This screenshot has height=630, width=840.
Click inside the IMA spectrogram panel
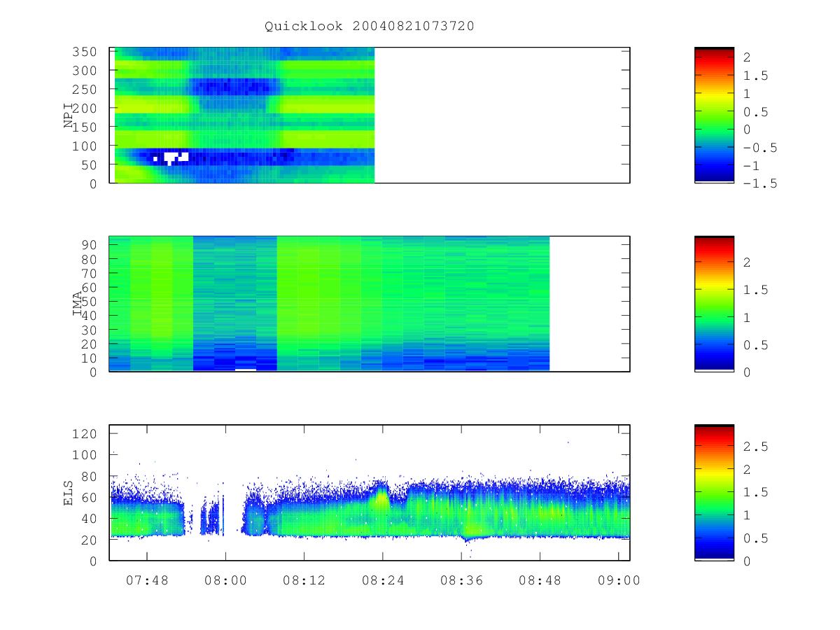(370, 304)
